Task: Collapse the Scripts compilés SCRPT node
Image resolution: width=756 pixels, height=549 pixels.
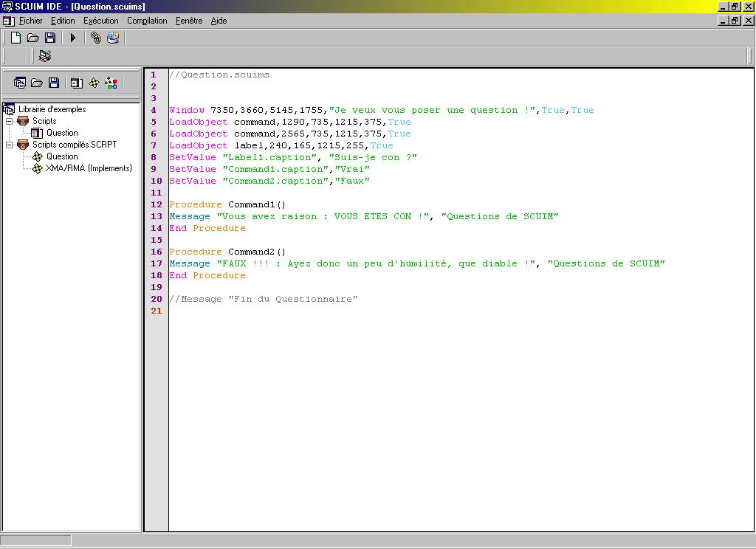Action: point(9,145)
